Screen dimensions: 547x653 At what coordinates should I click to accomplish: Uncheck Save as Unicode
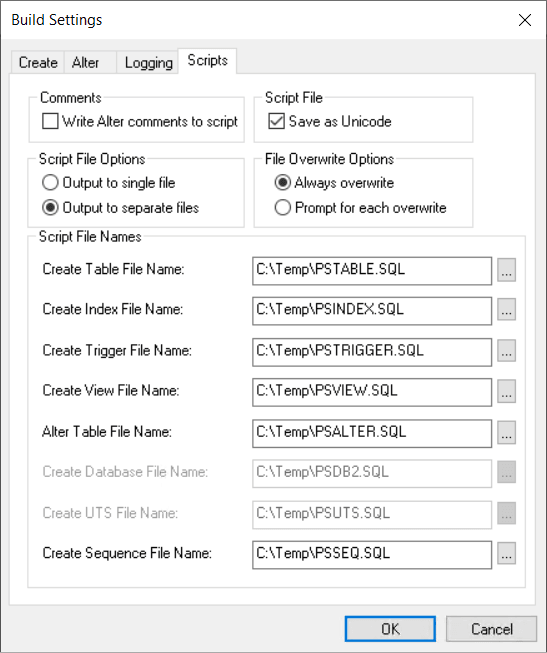click(x=330, y=122)
